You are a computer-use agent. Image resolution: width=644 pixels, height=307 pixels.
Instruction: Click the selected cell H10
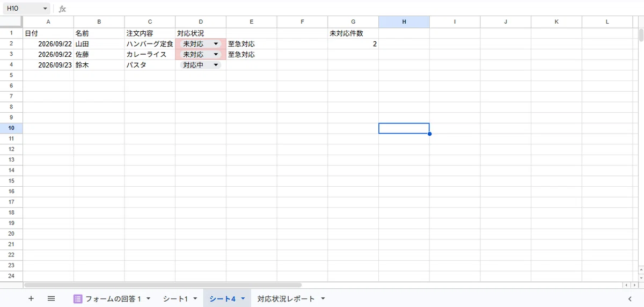[x=404, y=128]
